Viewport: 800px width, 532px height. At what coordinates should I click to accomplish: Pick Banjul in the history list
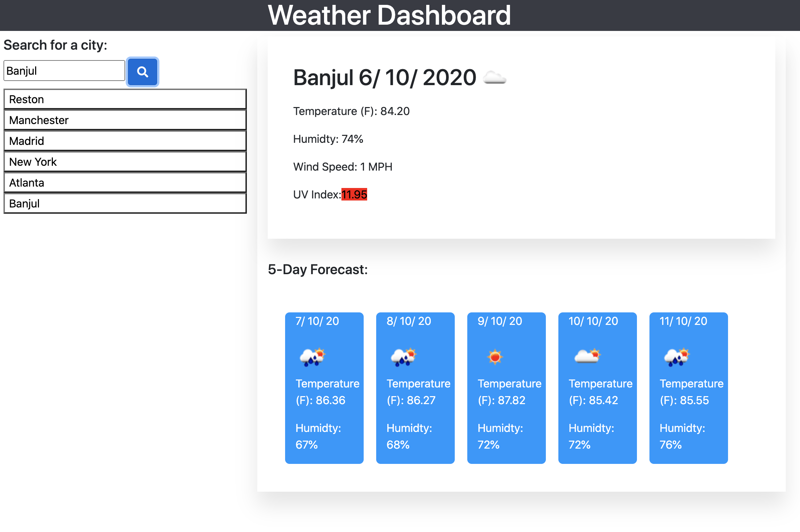pos(125,203)
